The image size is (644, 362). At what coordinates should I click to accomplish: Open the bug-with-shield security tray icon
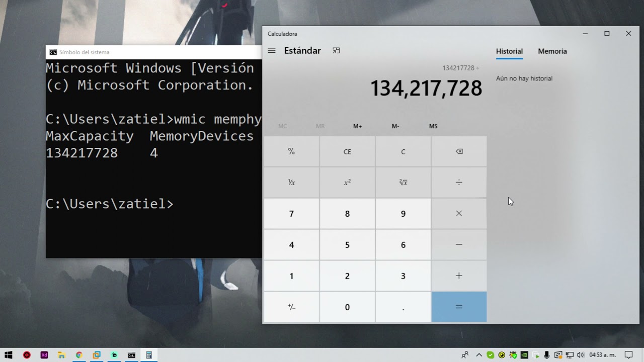(x=513, y=355)
